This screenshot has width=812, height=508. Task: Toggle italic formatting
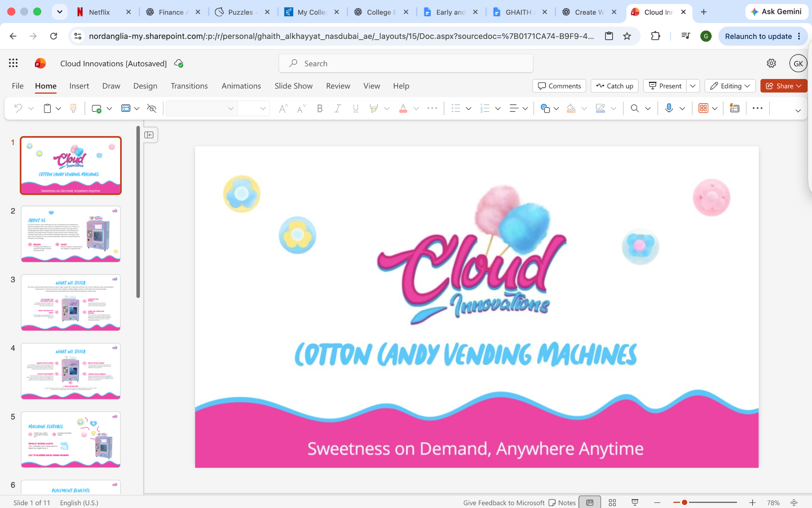tap(337, 108)
